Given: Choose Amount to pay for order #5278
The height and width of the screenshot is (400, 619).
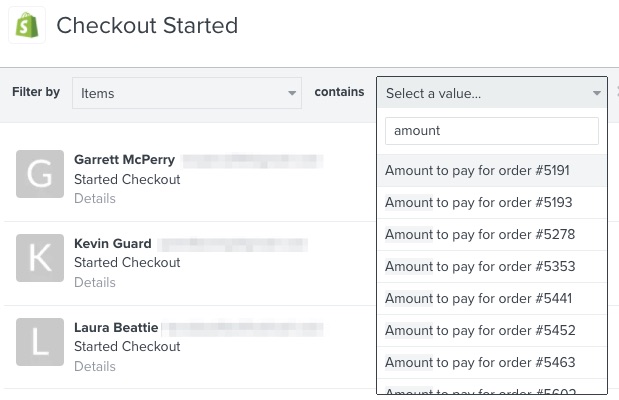Looking at the screenshot, I should click(477, 235).
